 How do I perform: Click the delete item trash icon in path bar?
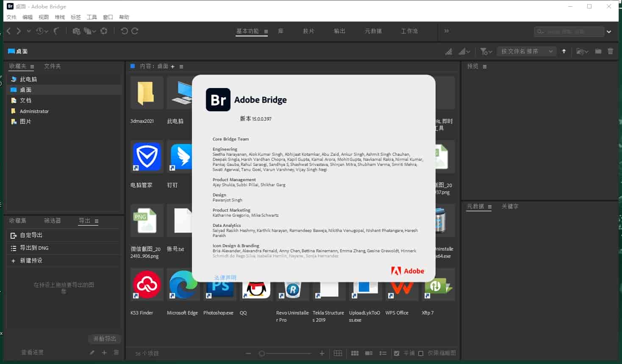tap(610, 51)
